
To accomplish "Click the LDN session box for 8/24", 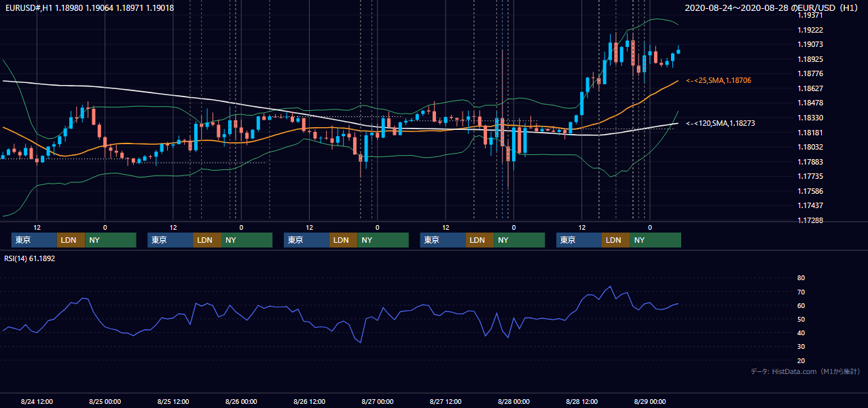I will [x=71, y=240].
